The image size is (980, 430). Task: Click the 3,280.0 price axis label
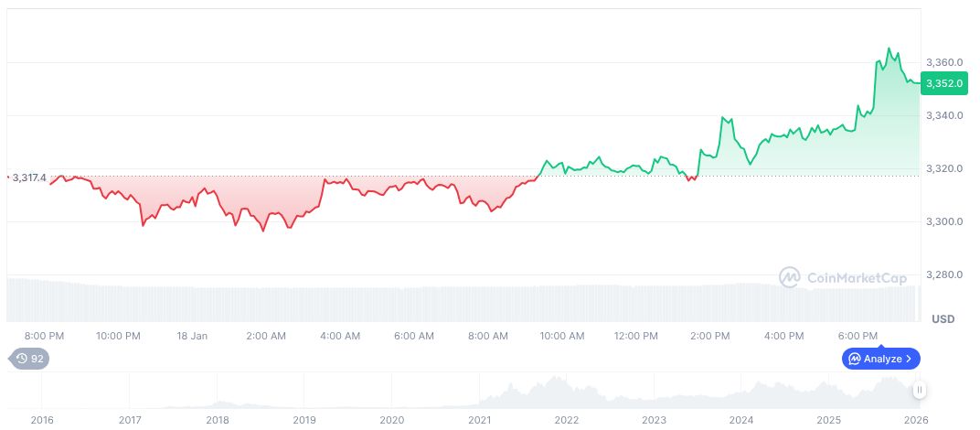(x=943, y=274)
